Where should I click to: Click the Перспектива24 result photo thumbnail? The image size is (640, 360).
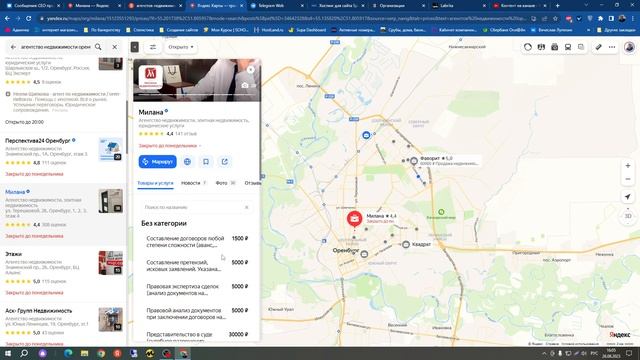tap(110, 149)
